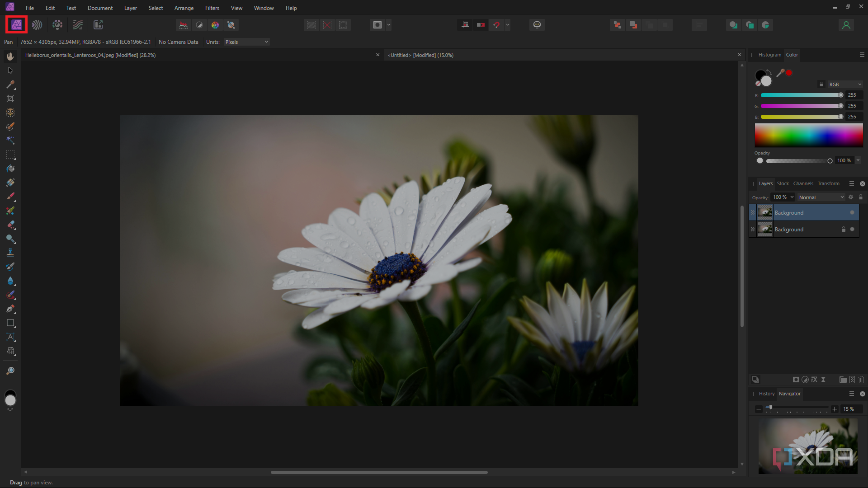Open the Arrange menu
The height and width of the screenshot is (488, 868).
point(184,8)
